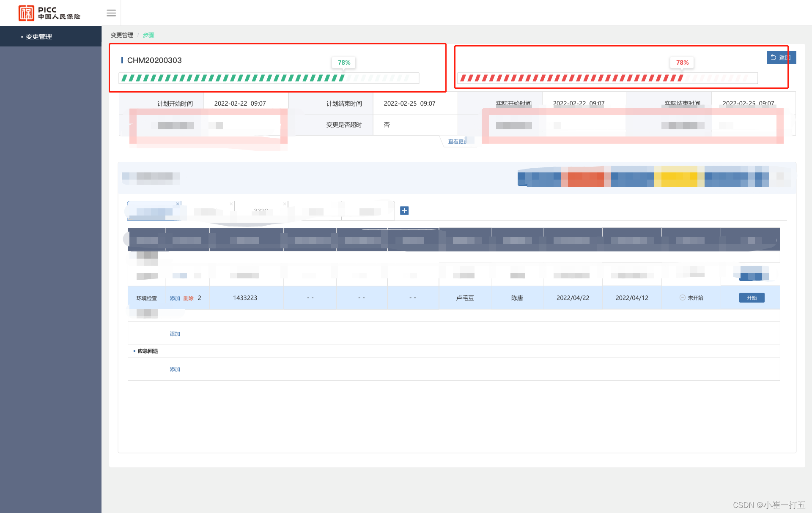Expand 查看更多 details section
The image size is (812, 513).
pos(458,142)
